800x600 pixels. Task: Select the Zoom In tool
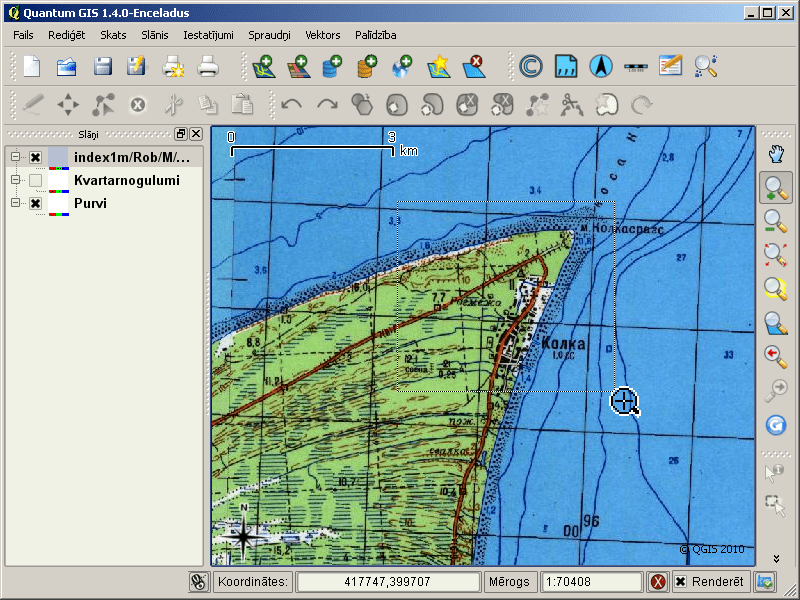click(776, 188)
